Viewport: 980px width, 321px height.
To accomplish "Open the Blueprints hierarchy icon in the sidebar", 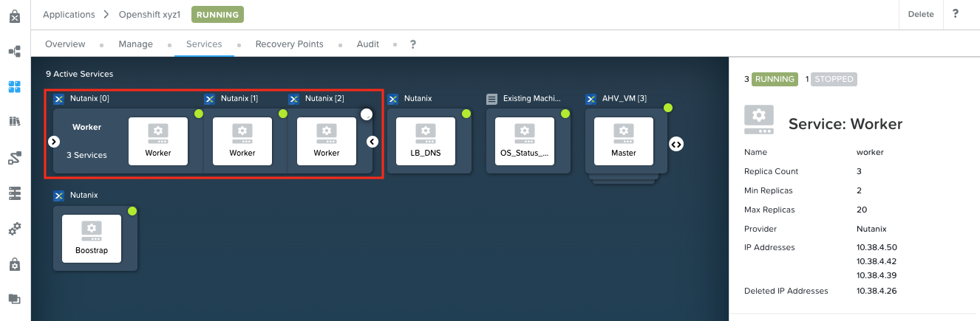I will 14,52.
